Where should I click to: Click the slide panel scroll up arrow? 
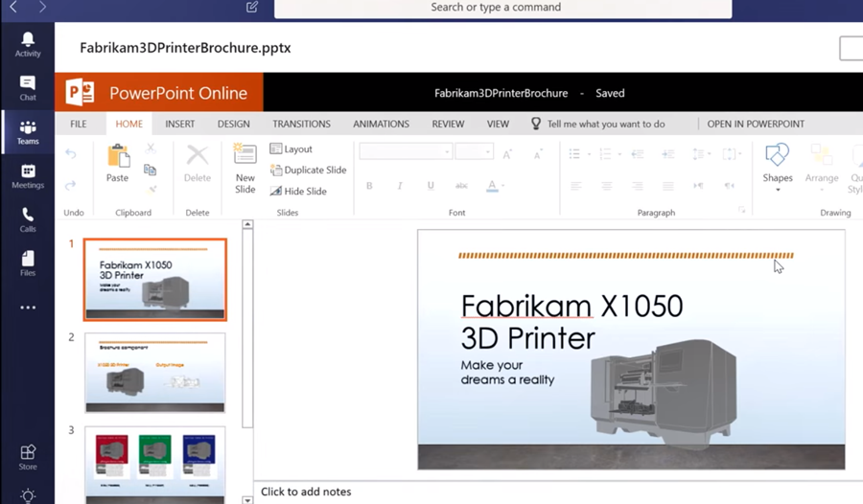point(247,224)
